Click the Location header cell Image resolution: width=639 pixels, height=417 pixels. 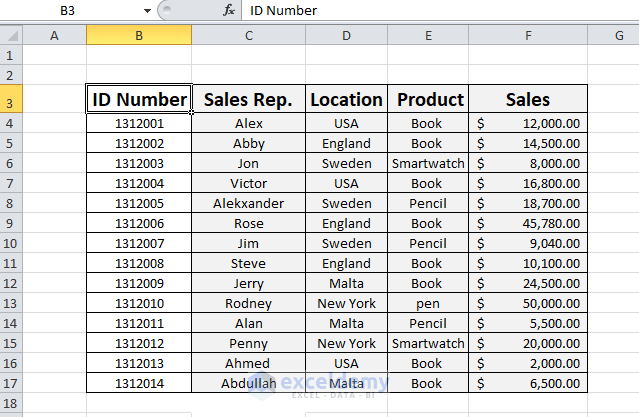pos(346,99)
